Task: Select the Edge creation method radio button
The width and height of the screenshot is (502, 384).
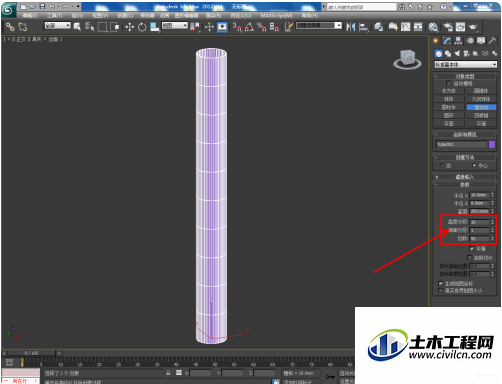Action: coord(442,165)
